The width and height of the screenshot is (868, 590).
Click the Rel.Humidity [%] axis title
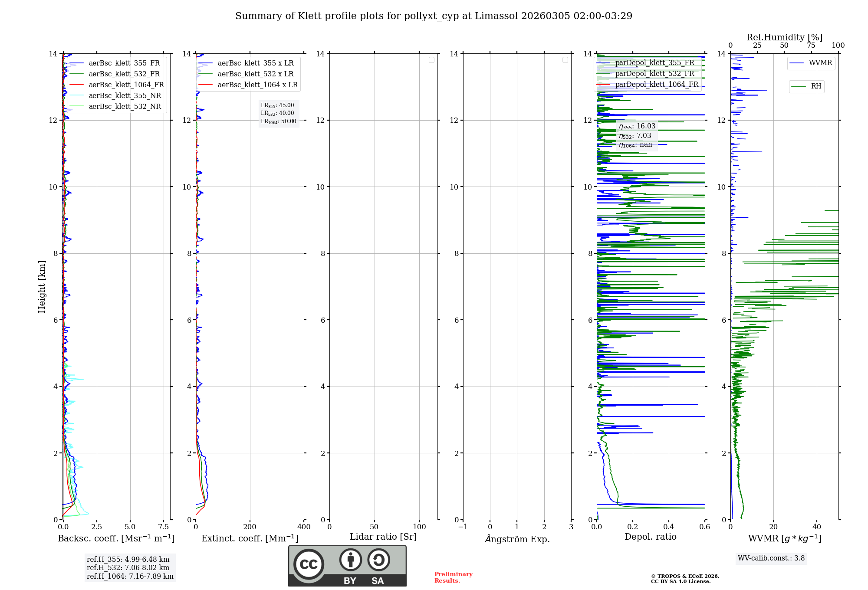(x=784, y=37)
